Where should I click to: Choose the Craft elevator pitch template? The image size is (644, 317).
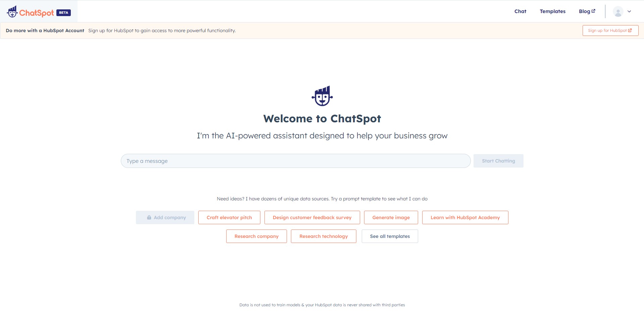click(229, 217)
